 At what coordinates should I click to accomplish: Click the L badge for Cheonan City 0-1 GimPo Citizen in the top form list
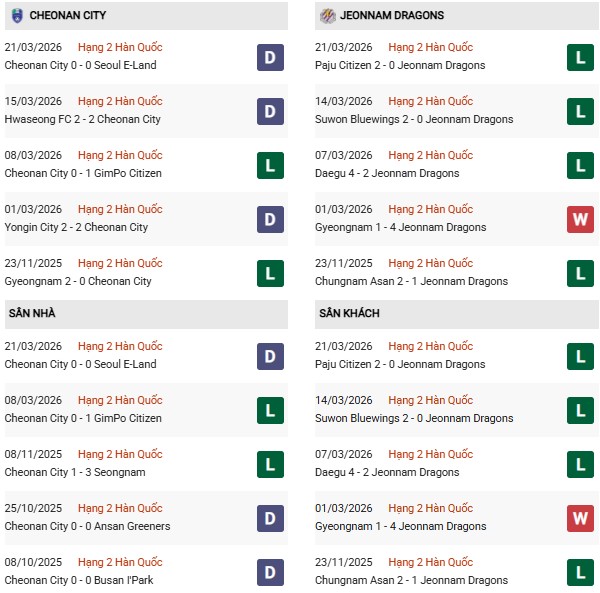[270, 165]
